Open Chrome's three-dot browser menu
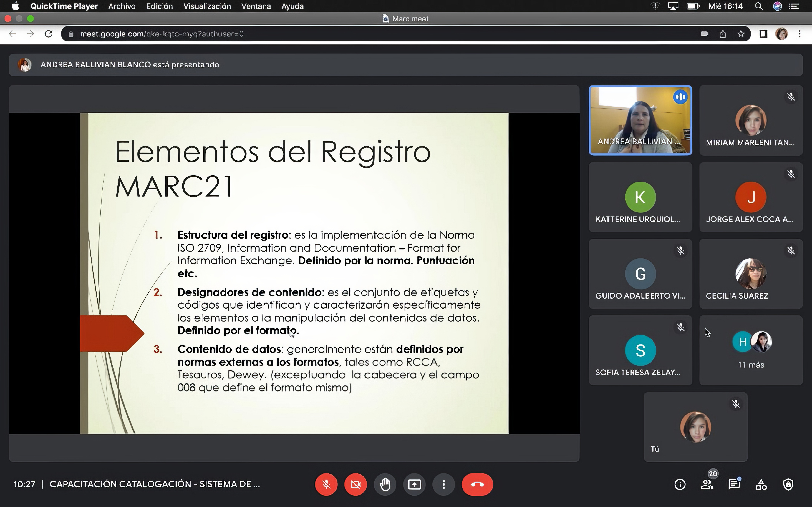Screen dimensions: 812x507 pyautogui.click(x=800, y=34)
